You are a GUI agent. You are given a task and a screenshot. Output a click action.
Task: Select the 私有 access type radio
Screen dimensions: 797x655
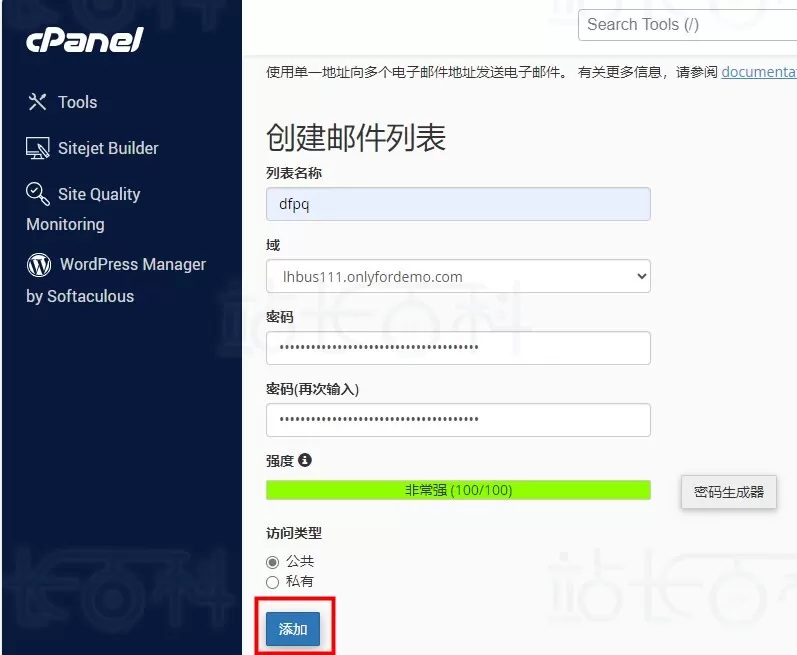point(272,582)
